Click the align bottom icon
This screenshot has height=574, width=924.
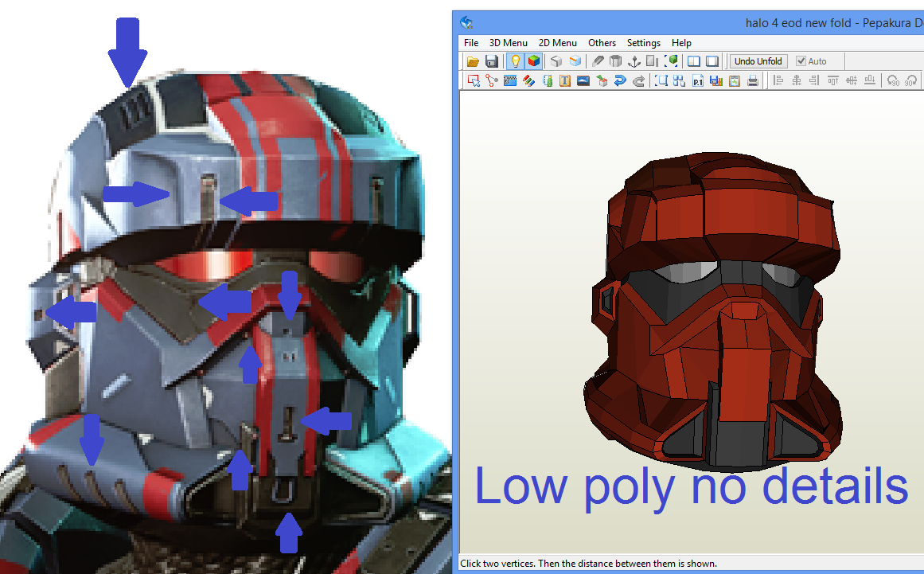(x=870, y=80)
